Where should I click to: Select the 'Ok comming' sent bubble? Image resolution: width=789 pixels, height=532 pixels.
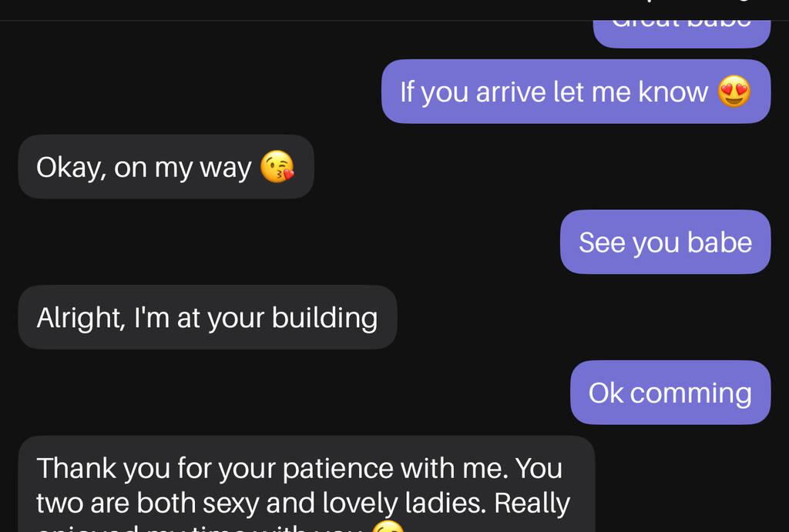[670, 393]
